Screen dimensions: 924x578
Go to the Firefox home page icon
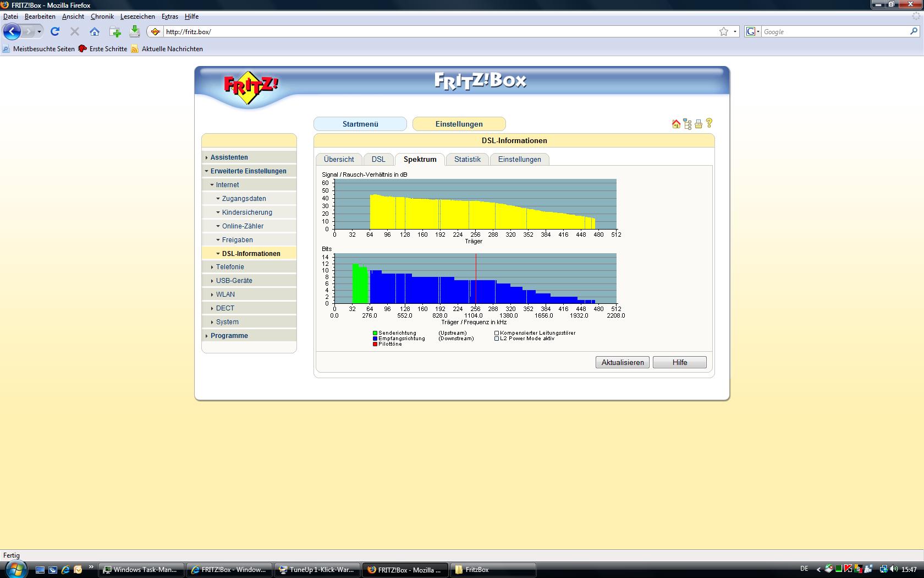(x=95, y=31)
